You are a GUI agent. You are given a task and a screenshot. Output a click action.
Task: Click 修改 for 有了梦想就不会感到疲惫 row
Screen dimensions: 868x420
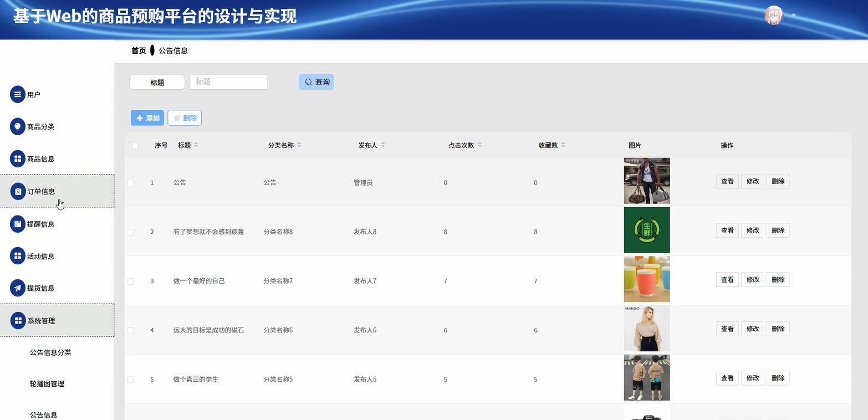(753, 231)
